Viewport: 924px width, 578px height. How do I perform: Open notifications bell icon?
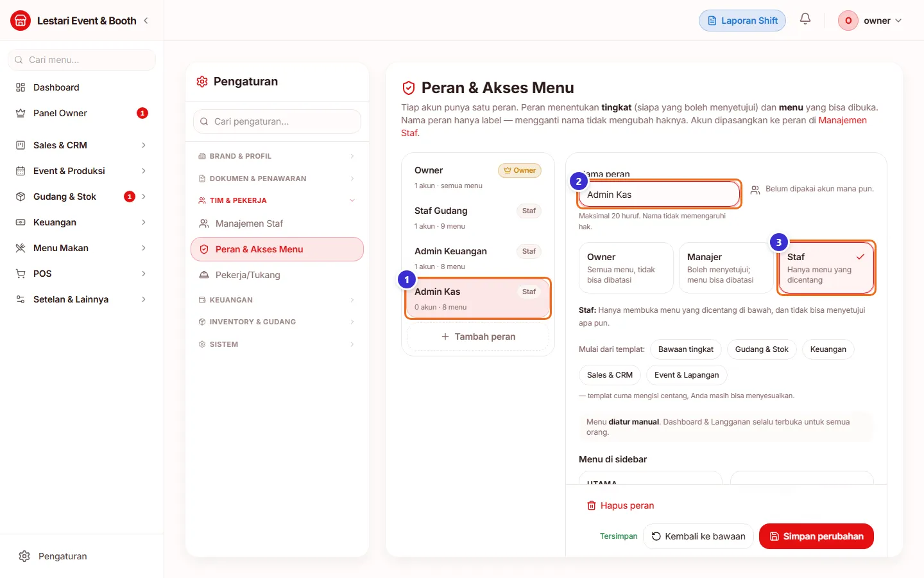805,19
